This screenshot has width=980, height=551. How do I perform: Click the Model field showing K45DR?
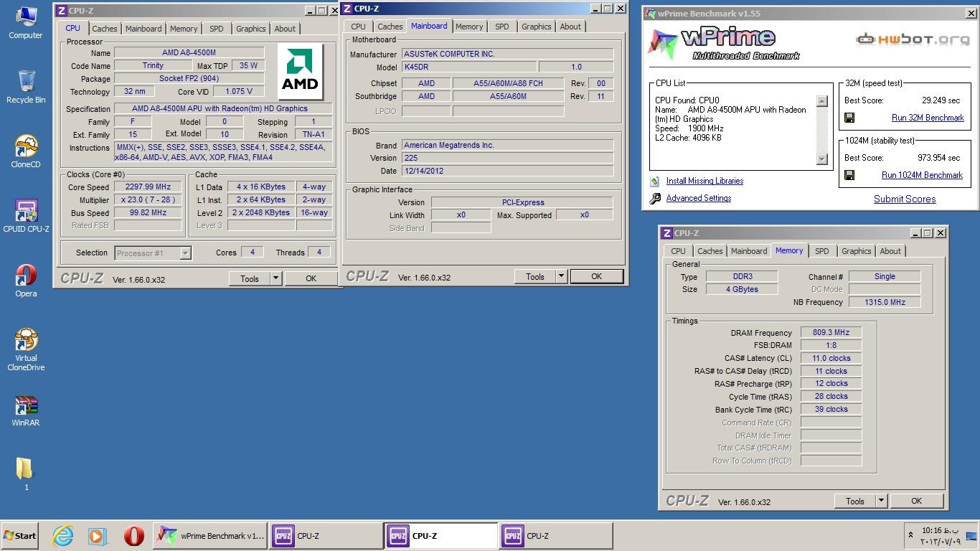click(x=469, y=67)
